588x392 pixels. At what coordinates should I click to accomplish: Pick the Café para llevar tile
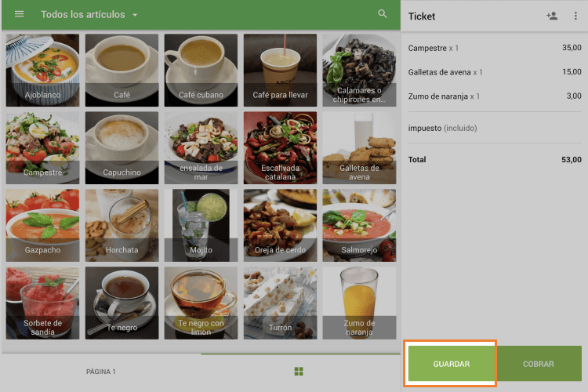coord(280,70)
